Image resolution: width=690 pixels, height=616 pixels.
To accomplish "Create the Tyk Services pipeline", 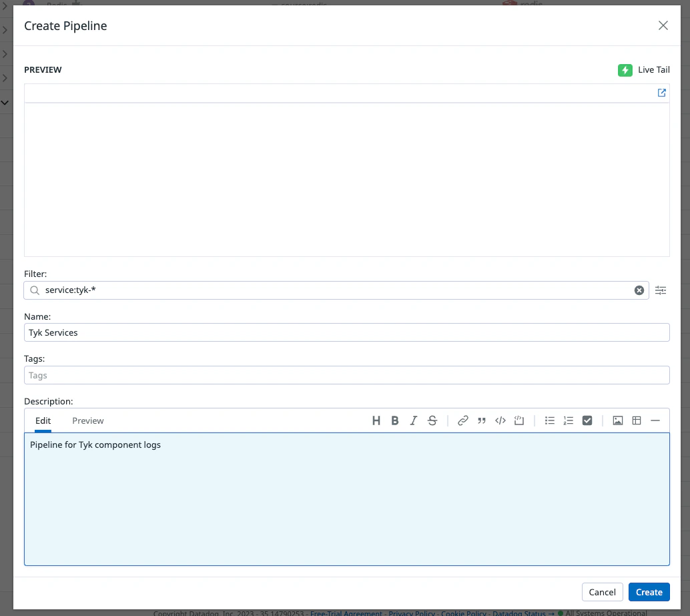I will pos(649,592).
